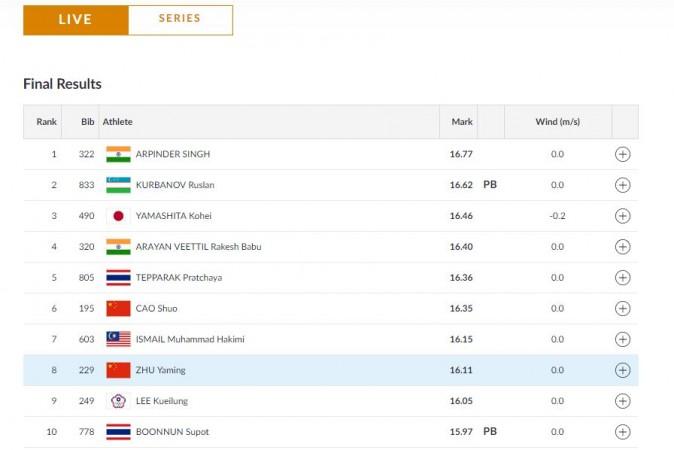Click bib number 229
674x450 pixels.
pos(86,370)
